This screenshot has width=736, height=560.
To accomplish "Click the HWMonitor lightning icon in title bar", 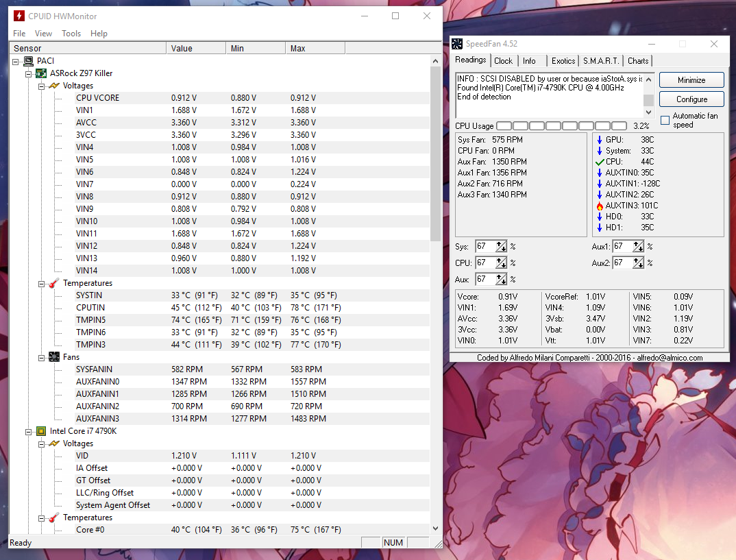I will (19, 16).
